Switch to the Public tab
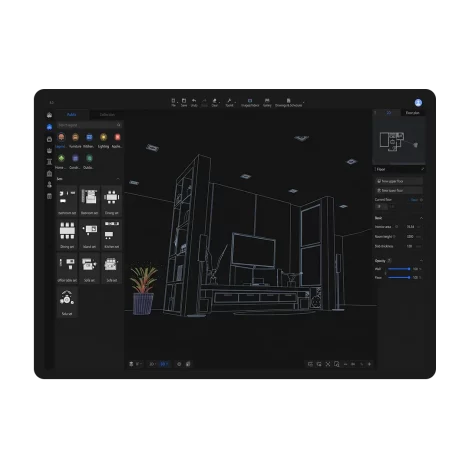The width and height of the screenshot is (469, 469). point(72,115)
